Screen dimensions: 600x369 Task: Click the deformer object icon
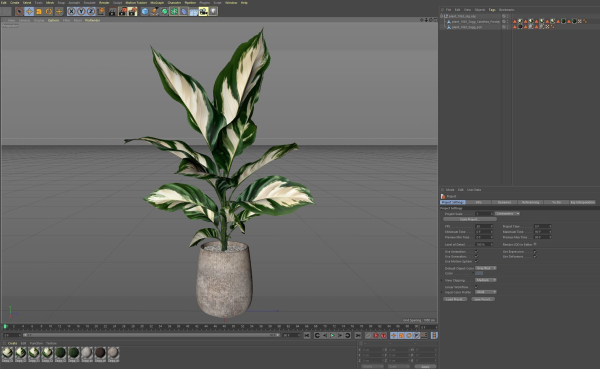(x=184, y=11)
